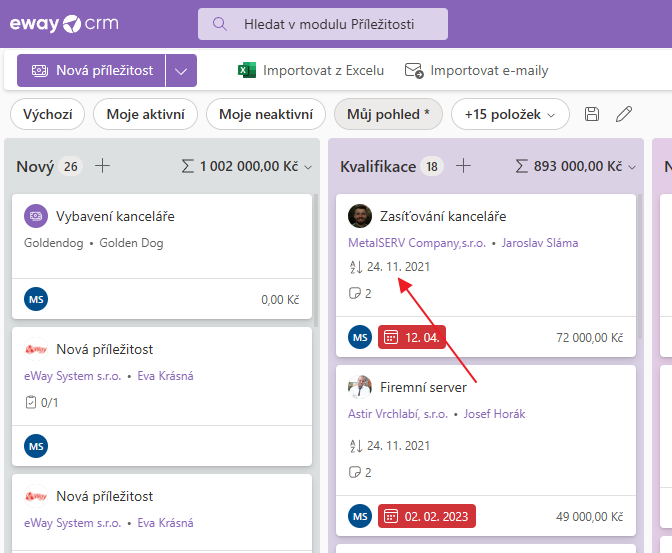672x553 pixels.
Task: Click the MS avatar on Firemní server
Action: click(x=360, y=516)
